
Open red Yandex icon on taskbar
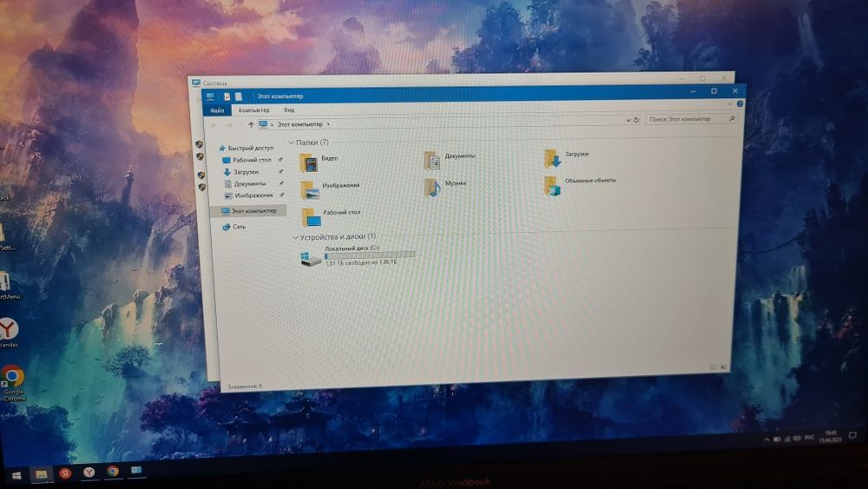[x=65, y=473]
